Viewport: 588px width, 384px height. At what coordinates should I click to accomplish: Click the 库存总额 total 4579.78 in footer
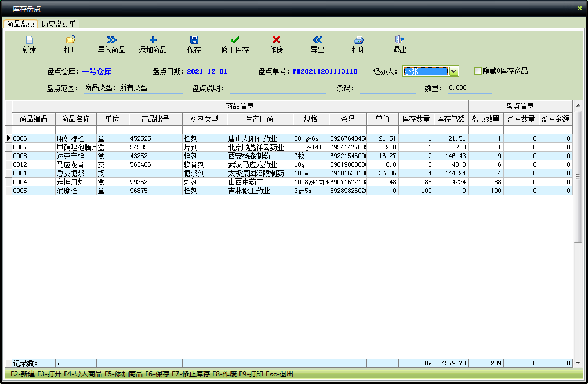[451, 363]
